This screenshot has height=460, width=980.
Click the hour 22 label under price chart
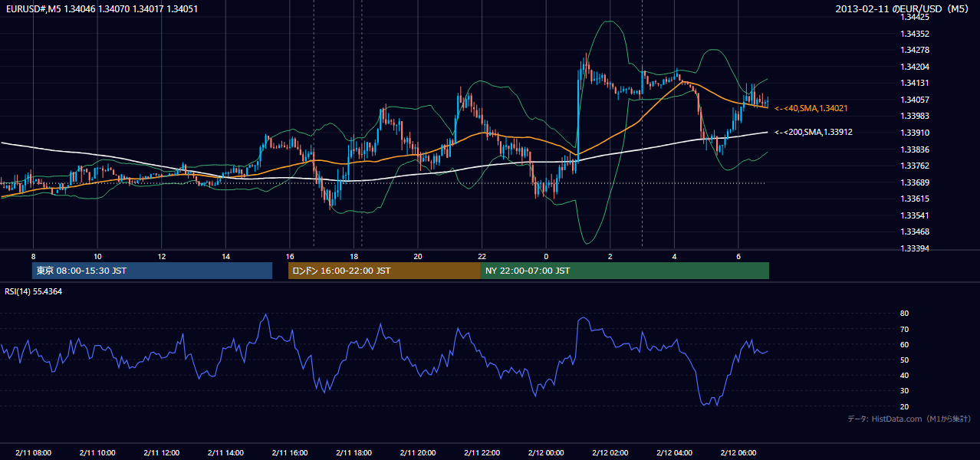482,256
